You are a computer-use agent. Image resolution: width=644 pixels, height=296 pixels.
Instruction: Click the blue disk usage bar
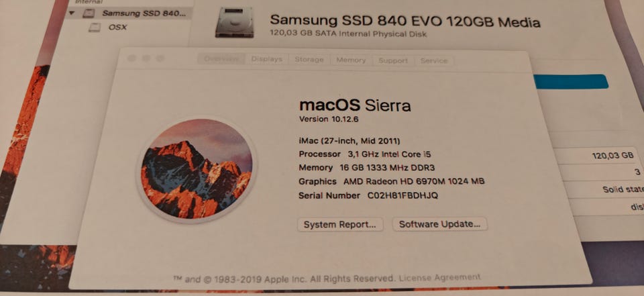tap(570, 81)
